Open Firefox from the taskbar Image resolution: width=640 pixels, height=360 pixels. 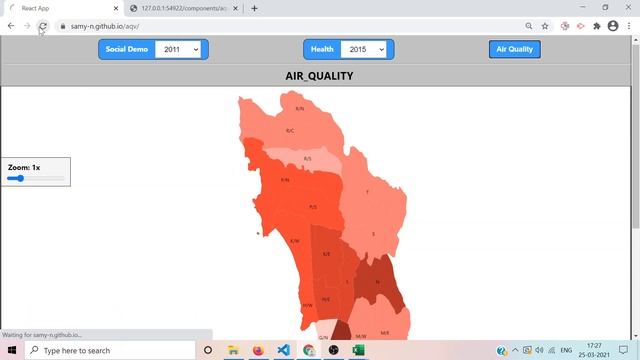(258, 350)
